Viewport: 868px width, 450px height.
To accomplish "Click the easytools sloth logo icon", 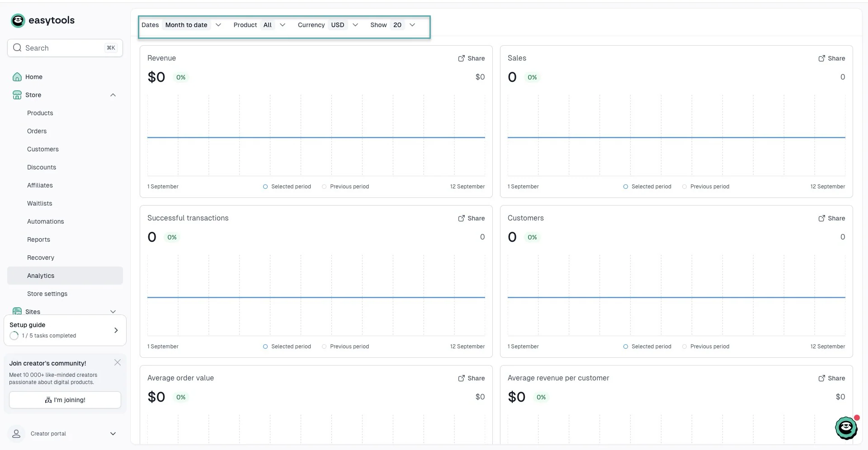I will 18,20.
